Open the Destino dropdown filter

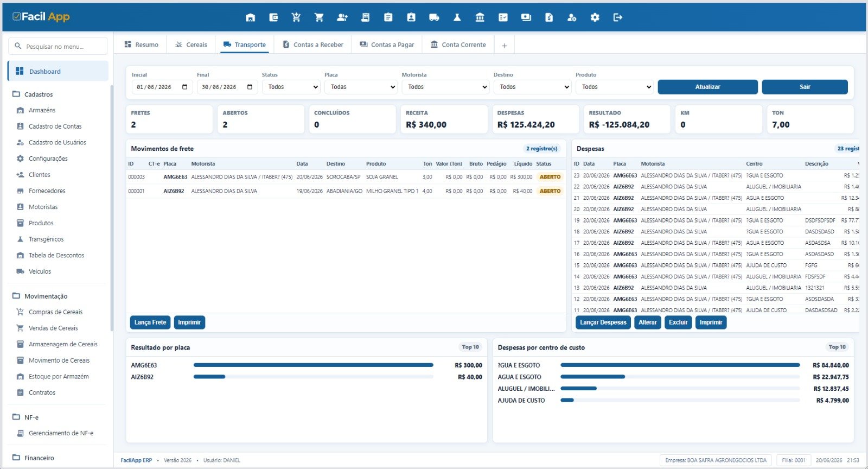(x=533, y=87)
